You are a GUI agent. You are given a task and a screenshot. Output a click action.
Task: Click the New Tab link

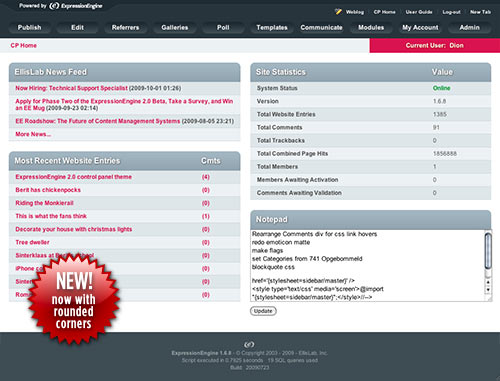coord(480,12)
